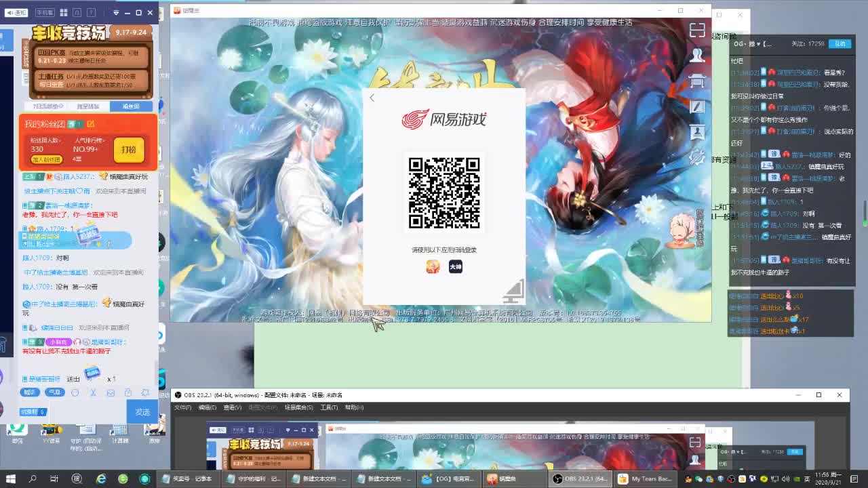This screenshot has height=488, width=868.
Task: Click the scissors icon in chat toolbar
Action: 93,392
